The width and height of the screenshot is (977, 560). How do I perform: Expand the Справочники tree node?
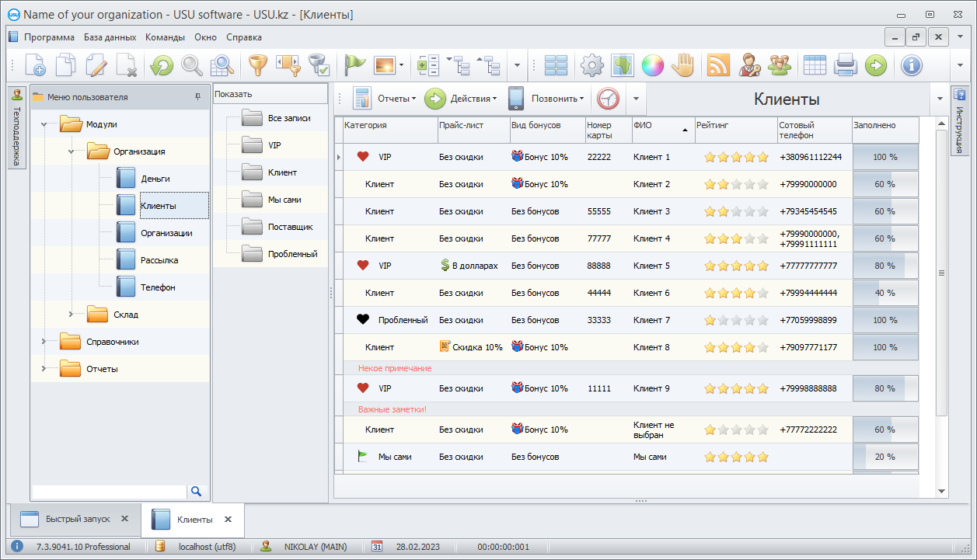click(x=44, y=342)
